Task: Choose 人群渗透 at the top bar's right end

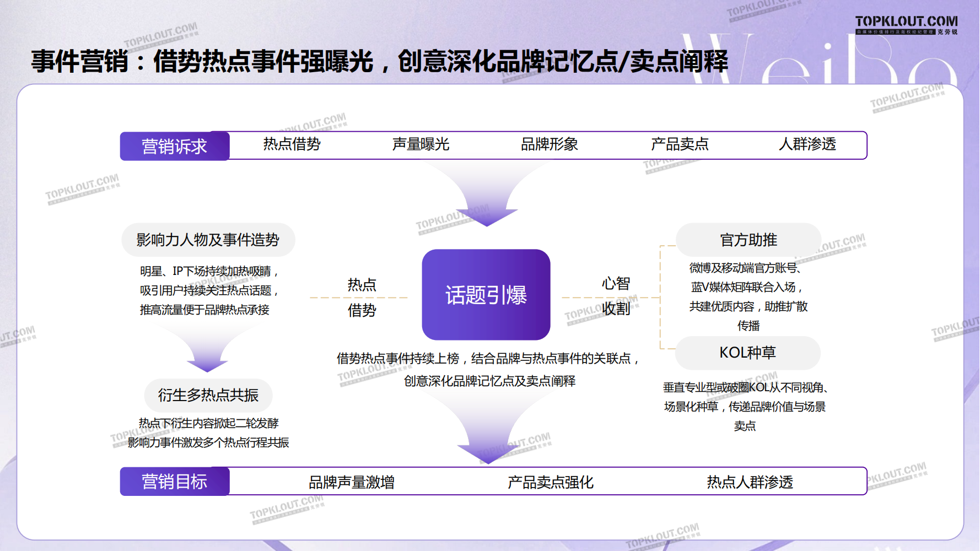Action: click(x=807, y=144)
